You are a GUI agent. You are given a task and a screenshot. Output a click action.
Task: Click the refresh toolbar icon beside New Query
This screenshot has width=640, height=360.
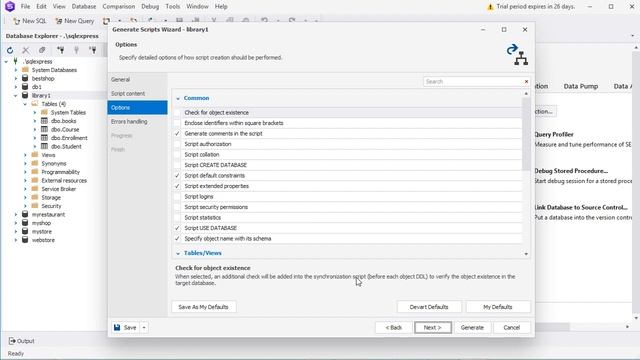107,21
